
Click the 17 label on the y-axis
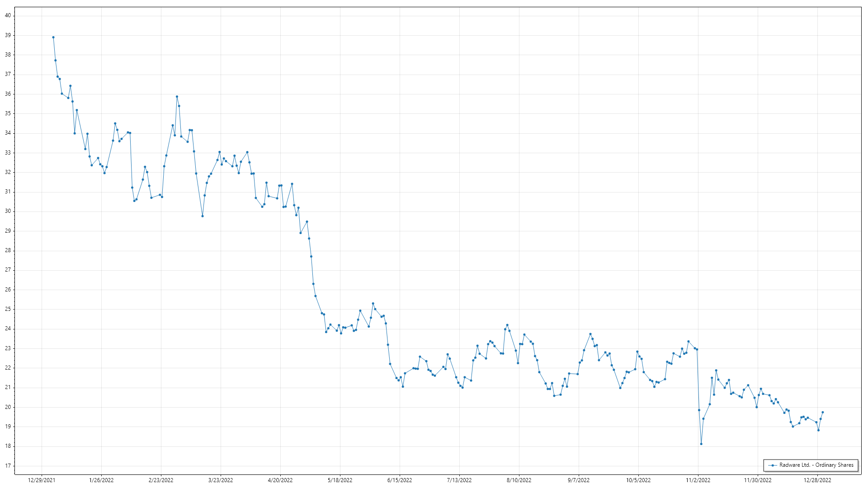[x=8, y=466]
